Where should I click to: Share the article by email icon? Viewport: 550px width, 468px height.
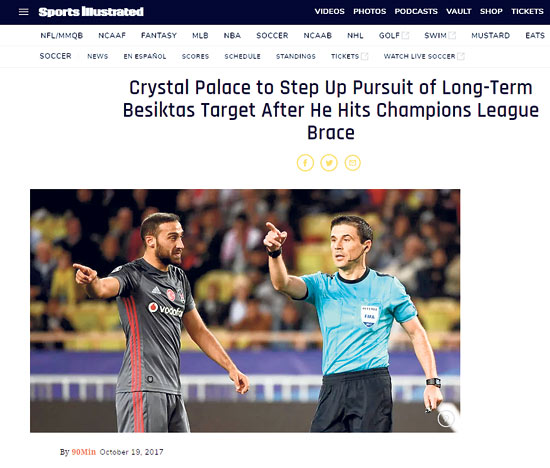pos(353,163)
